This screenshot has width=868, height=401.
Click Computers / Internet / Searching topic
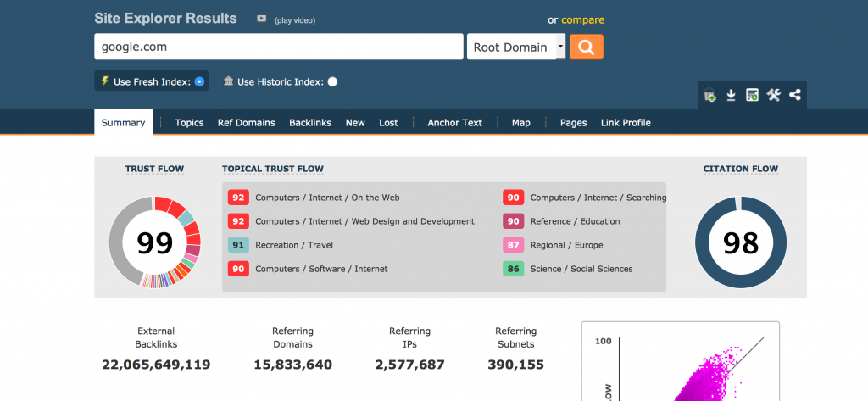pos(598,198)
